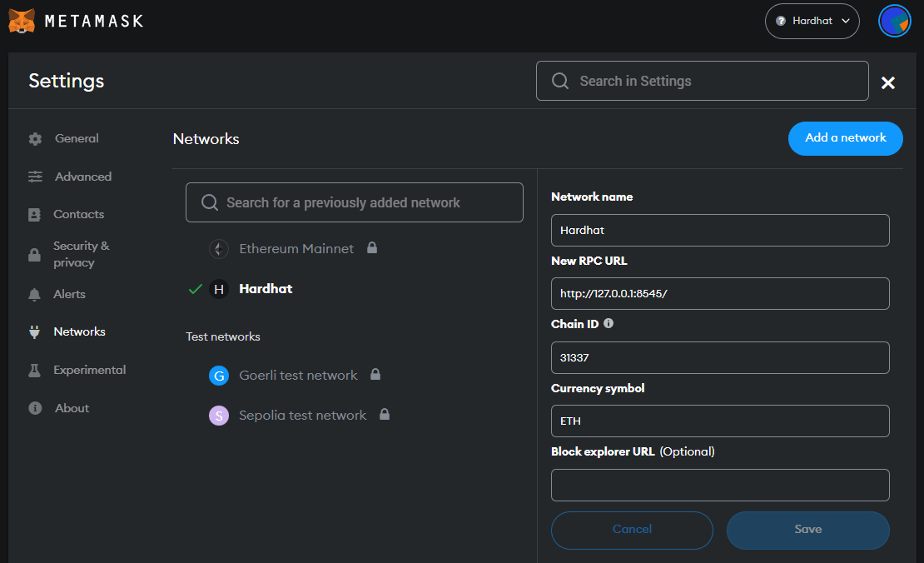Click the Add a network button
The width and height of the screenshot is (924, 563).
pyautogui.click(x=845, y=138)
